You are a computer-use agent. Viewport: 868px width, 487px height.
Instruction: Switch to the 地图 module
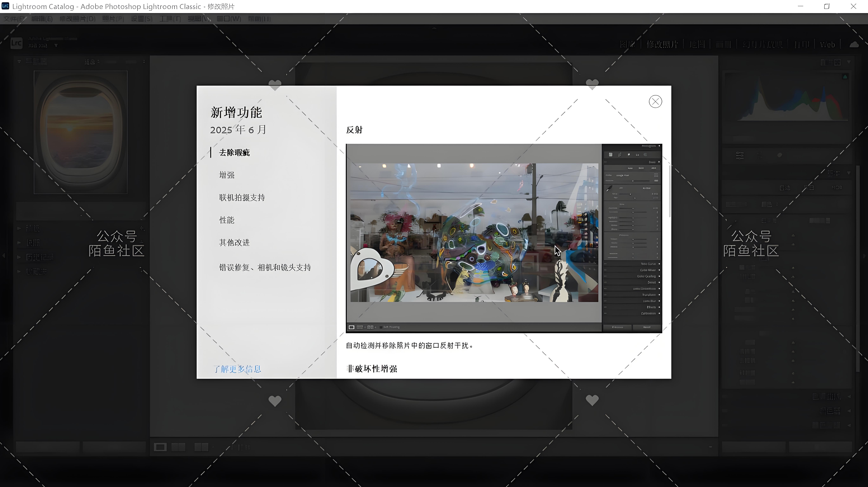pos(697,44)
